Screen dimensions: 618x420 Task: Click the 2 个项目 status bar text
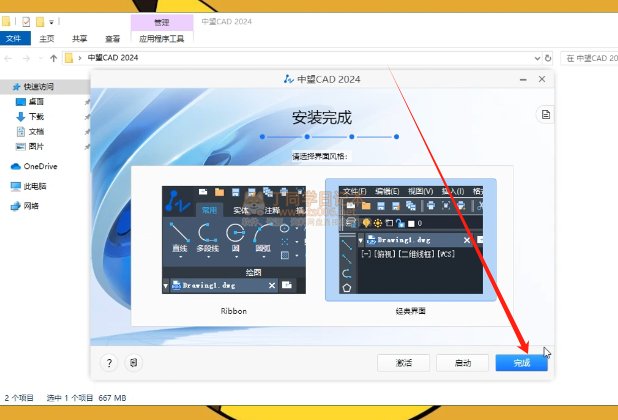19,398
